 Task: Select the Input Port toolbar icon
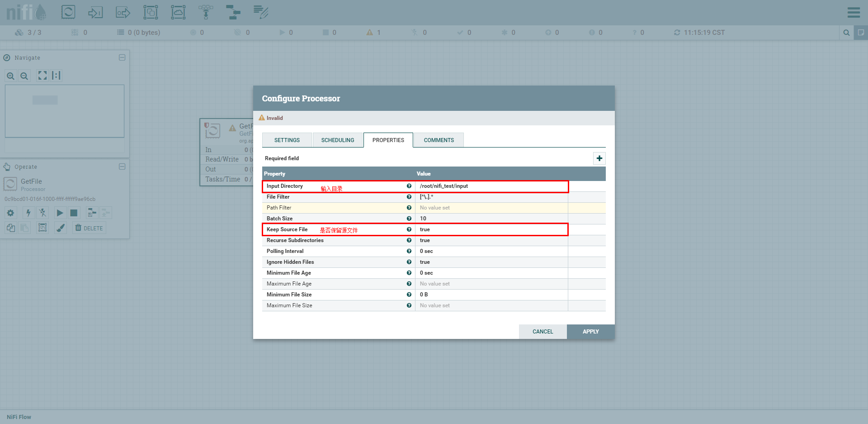point(95,12)
